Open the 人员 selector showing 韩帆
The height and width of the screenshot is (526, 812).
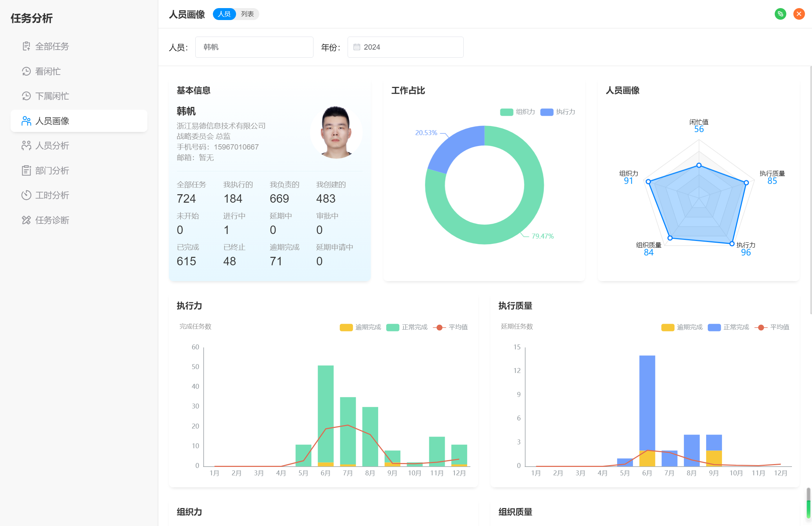(254, 47)
